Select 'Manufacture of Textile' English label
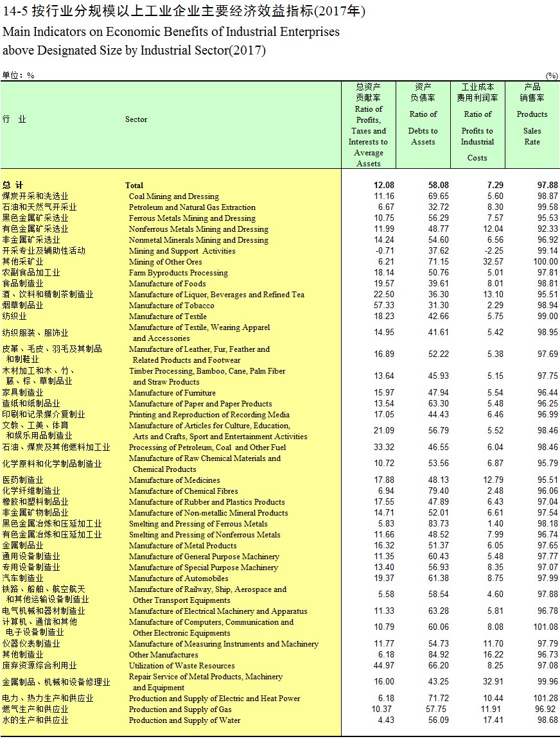 click(168, 317)
